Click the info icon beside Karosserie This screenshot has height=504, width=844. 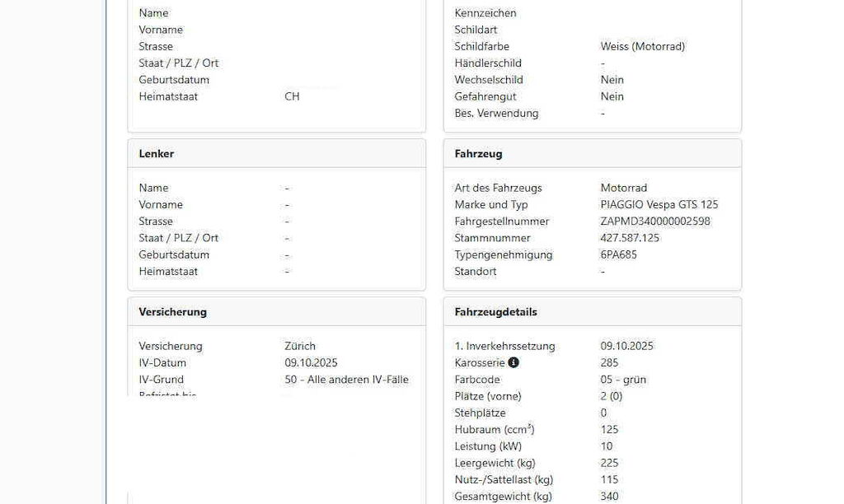pos(513,363)
